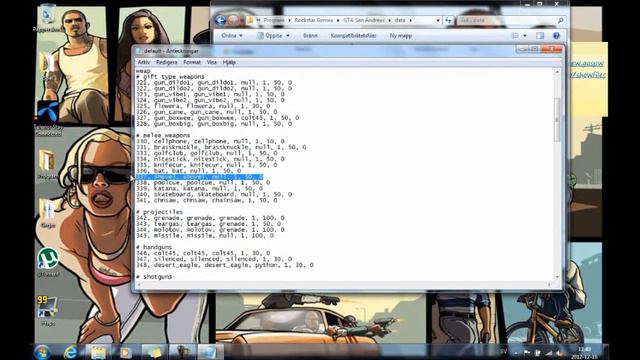Click the Explorer forward arrow button
Image resolution: width=640 pixels, height=360 pixels.
click(x=233, y=20)
